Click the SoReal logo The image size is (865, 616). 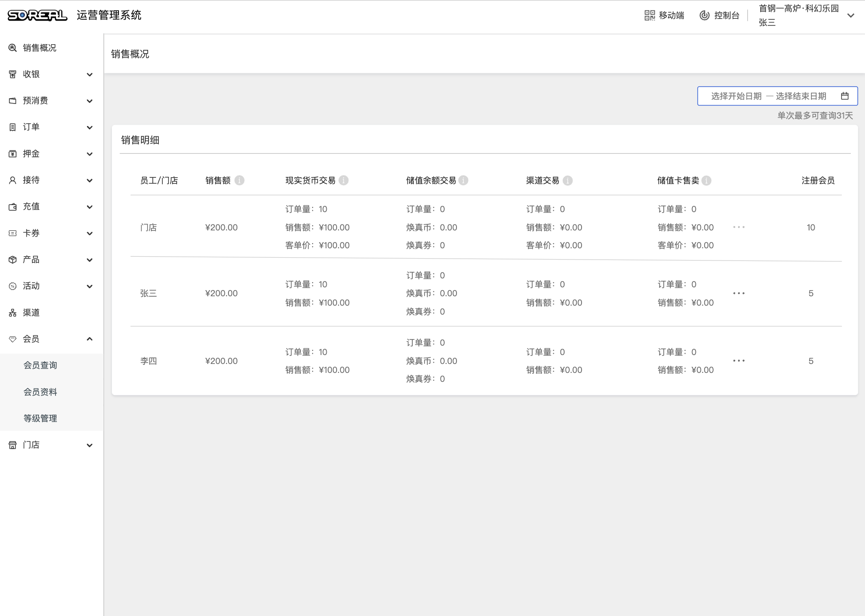38,16
